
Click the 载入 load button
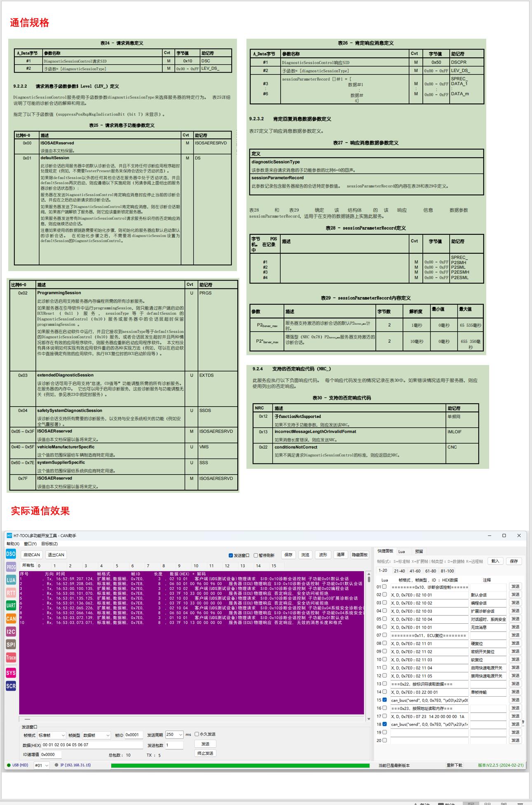point(495,561)
